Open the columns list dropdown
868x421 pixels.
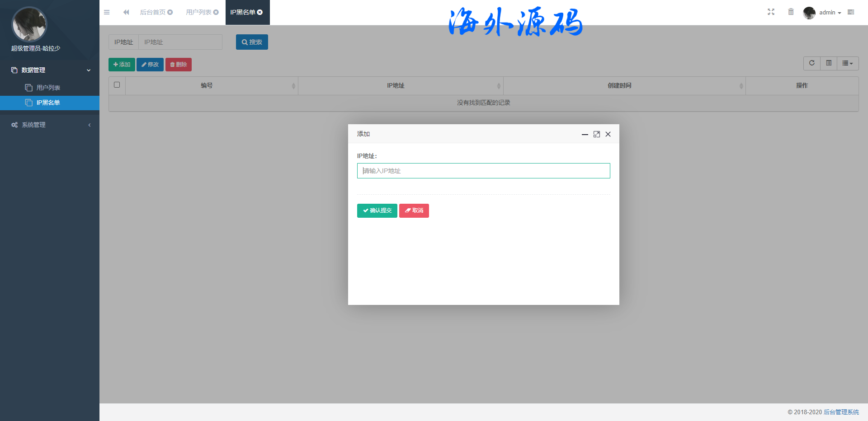[847, 63]
